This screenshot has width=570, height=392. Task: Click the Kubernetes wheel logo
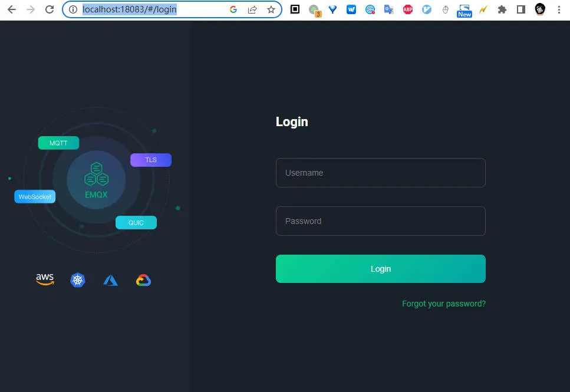point(77,280)
